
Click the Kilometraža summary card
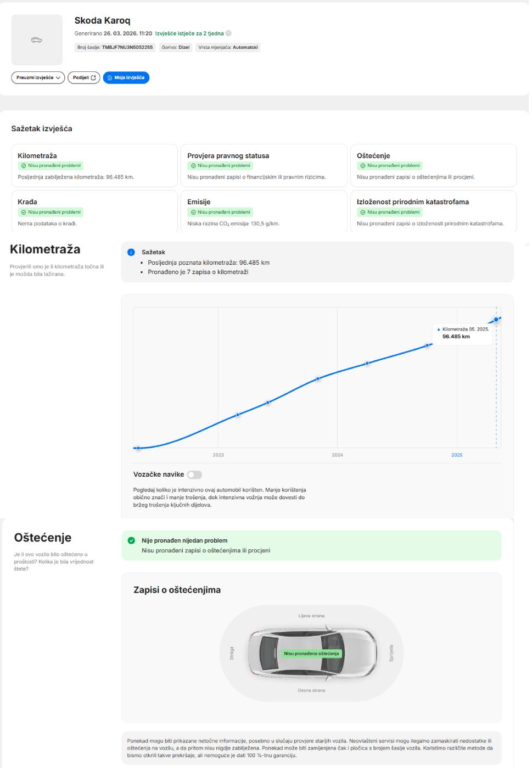[x=94, y=165]
